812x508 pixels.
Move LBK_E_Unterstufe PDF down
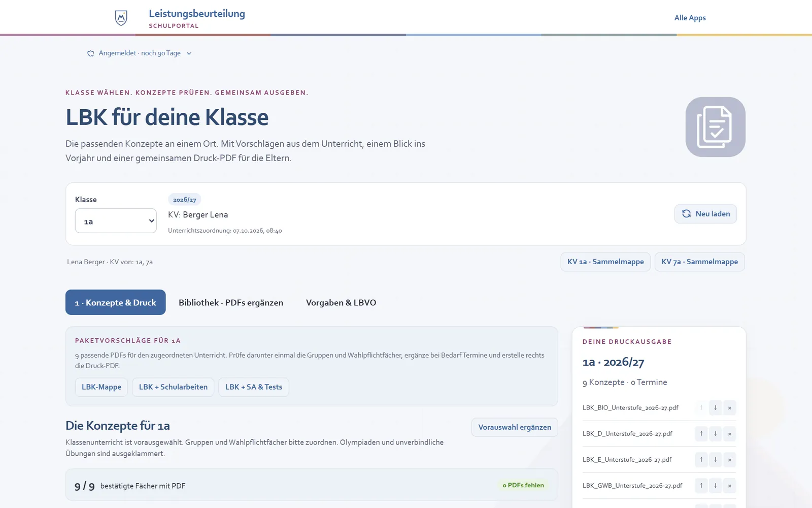715,459
